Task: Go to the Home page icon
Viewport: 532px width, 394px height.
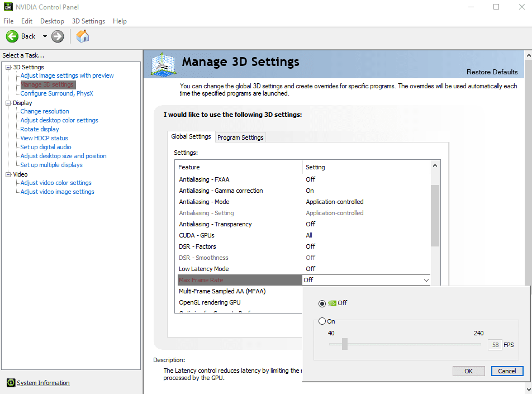Action: click(83, 36)
